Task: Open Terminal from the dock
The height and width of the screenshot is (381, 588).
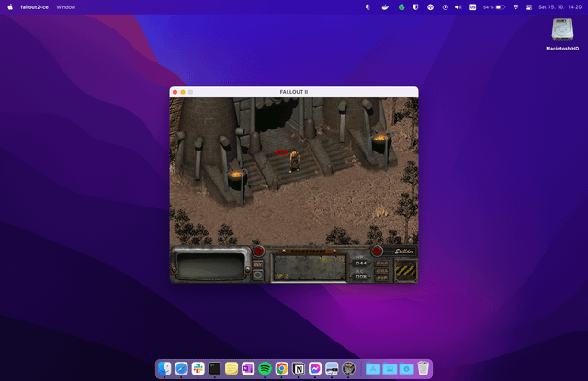Action: click(x=214, y=369)
